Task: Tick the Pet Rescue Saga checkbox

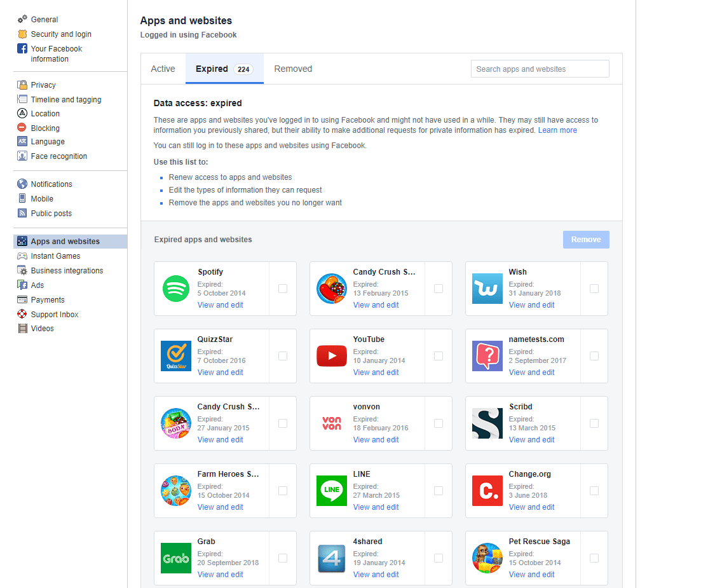Action: click(594, 558)
